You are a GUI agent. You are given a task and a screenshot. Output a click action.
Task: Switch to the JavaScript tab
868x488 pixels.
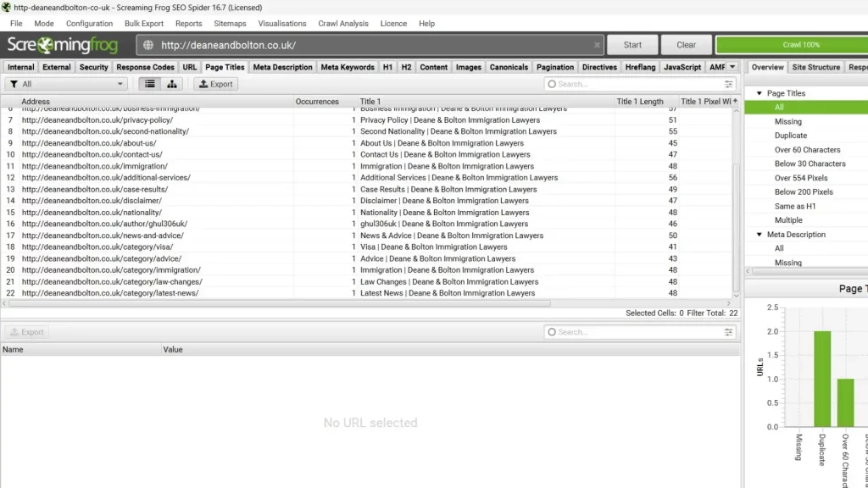pyautogui.click(x=682, y=67)
